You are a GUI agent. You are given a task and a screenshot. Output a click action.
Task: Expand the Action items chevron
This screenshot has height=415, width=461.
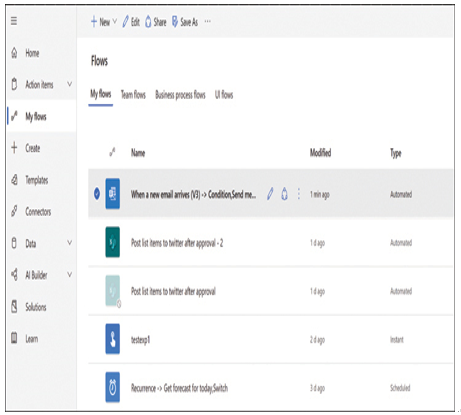click(x=69, y=84)
